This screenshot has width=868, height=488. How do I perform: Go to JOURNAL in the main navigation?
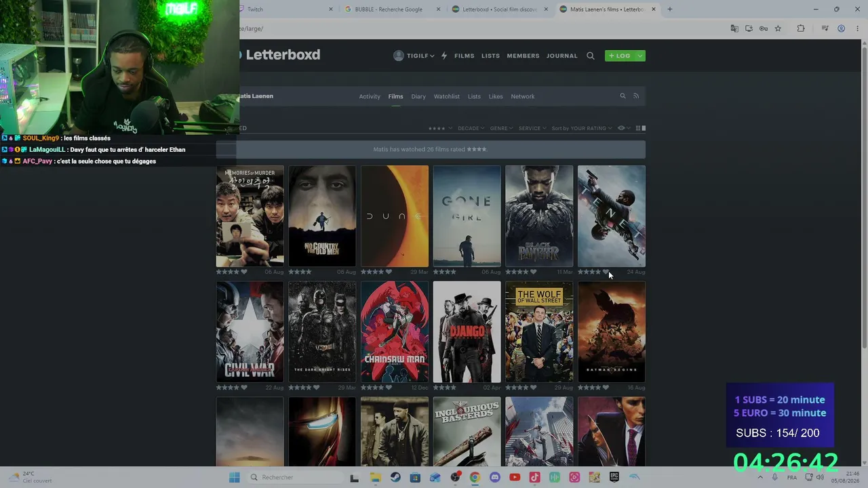562,56
